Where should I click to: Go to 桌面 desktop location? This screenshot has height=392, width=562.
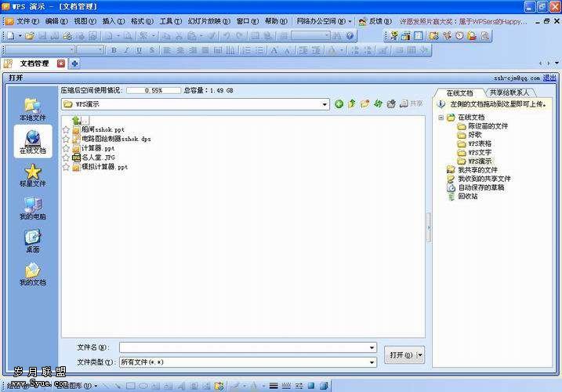tap(33, 241)
